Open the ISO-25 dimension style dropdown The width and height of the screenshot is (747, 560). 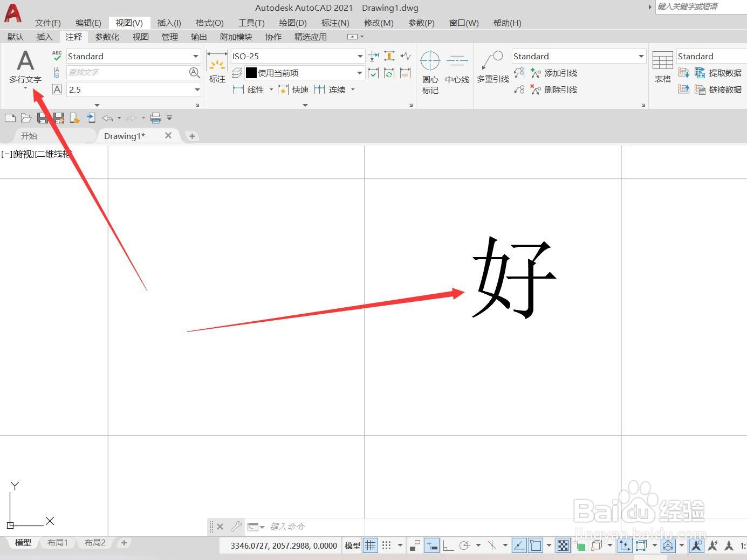coord(360,56)
